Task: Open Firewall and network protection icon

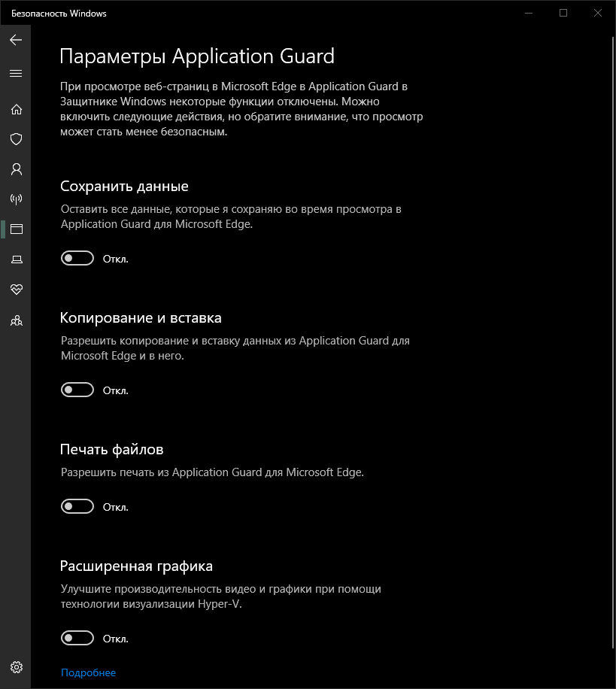Action: pyautogui.click(x=16, y=199)
